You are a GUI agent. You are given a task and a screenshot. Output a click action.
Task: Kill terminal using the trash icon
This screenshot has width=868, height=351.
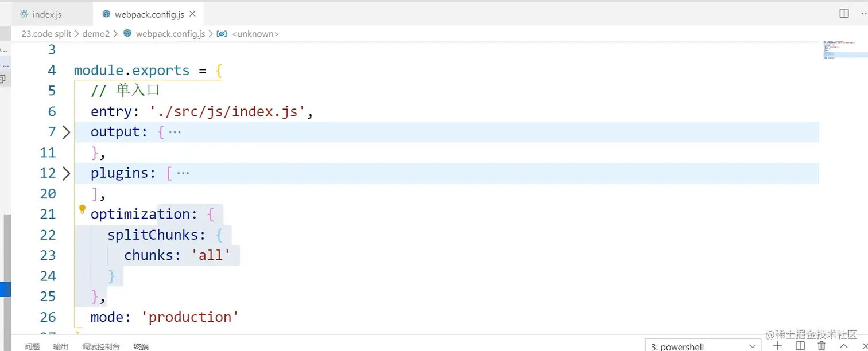(821, 346)
